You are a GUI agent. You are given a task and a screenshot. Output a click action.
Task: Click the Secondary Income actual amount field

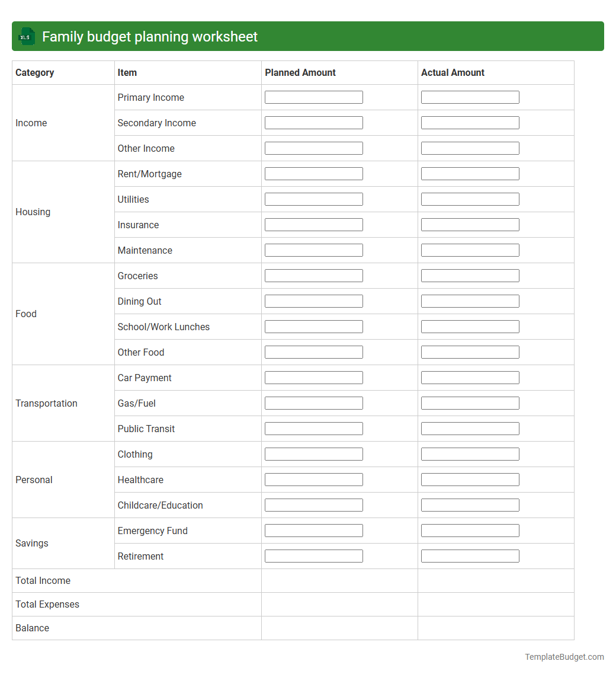click(470, 122)
